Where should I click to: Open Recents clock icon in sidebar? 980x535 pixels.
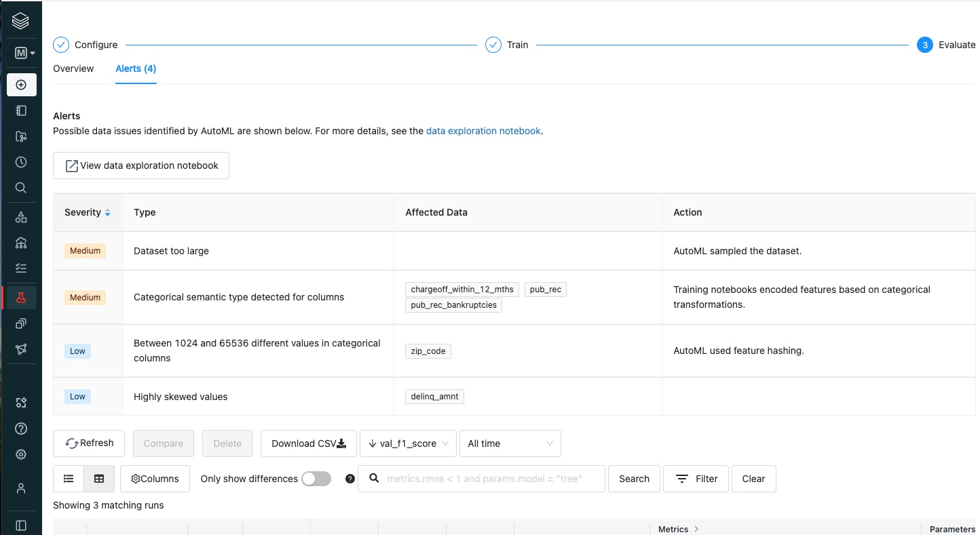(21, 162)
